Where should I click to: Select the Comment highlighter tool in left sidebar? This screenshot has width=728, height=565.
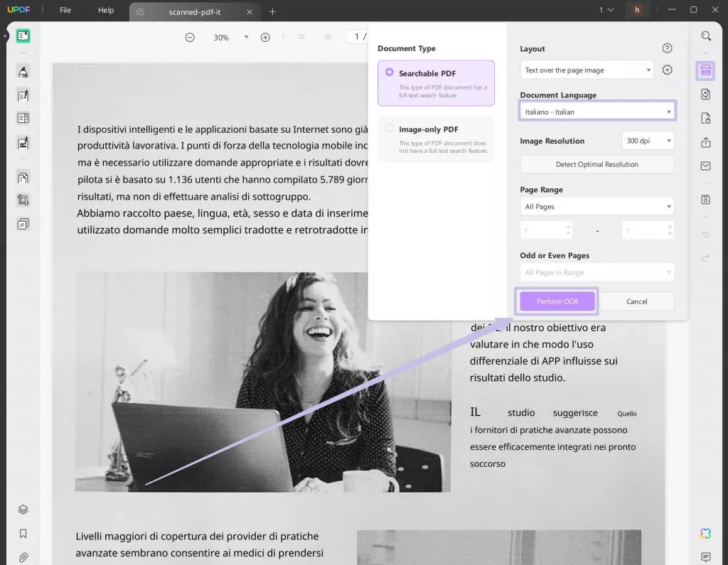(23, 72)
